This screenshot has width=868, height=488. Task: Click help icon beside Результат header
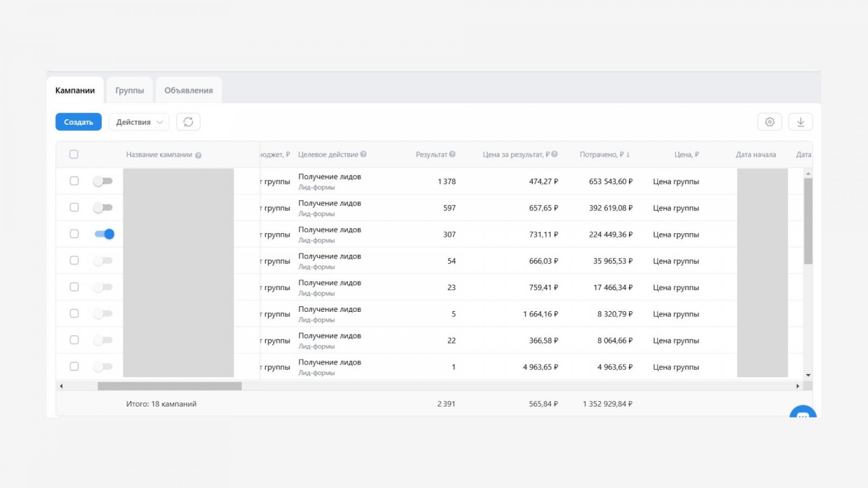pyautogui.click(x=452, y=155)
